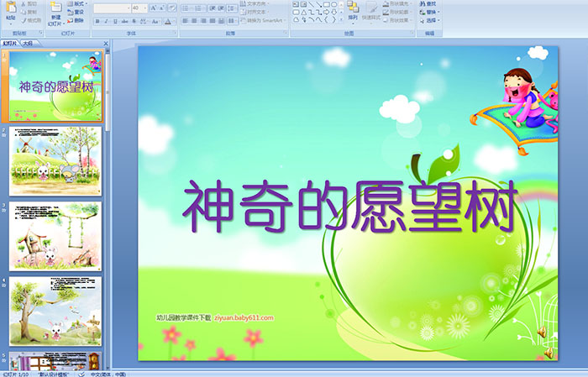588x377 pixels.
Task: Switch to the Outline (大纲) pane tab
Action: [x=28, y=44]
